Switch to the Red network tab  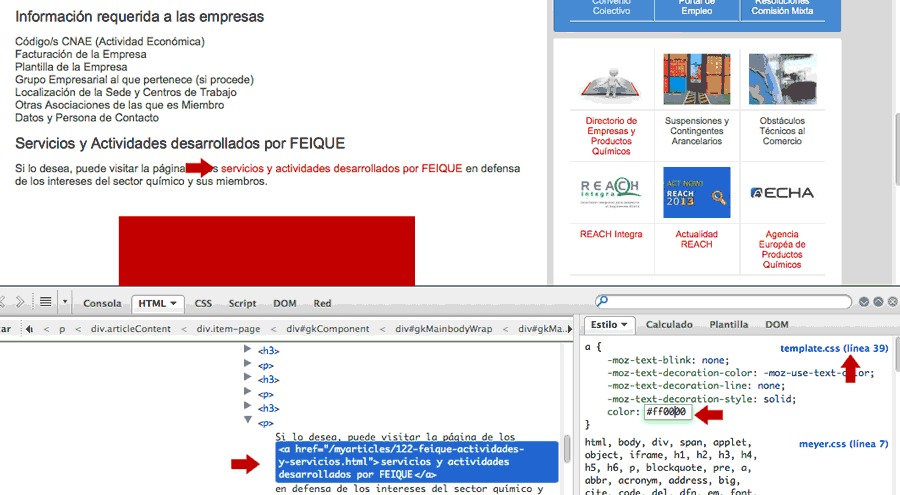coord(322,304)
